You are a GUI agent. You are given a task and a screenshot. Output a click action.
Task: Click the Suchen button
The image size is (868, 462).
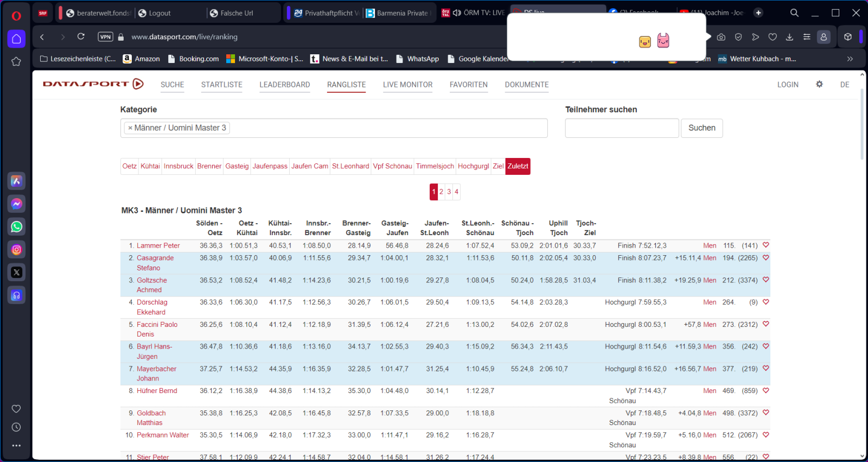pyautogui.click(x=702, y=128)
